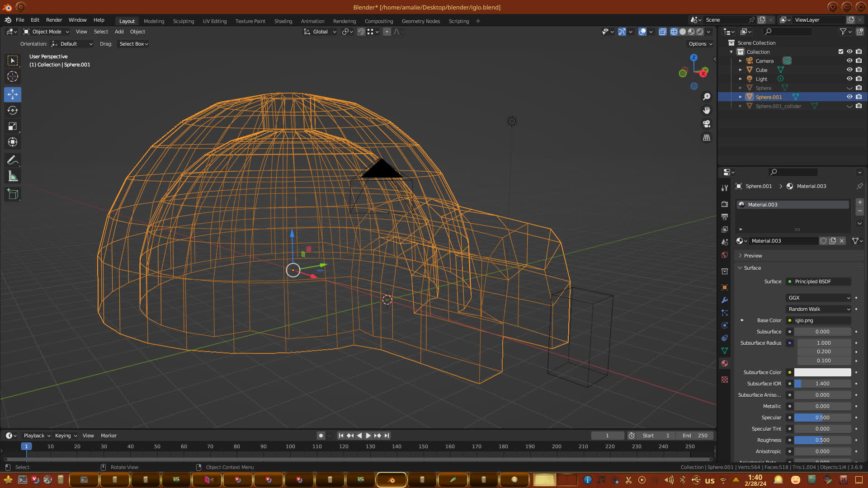
Task: Switch to orthographic/perspective grid view icon
Action: click(x=707, y=137)
